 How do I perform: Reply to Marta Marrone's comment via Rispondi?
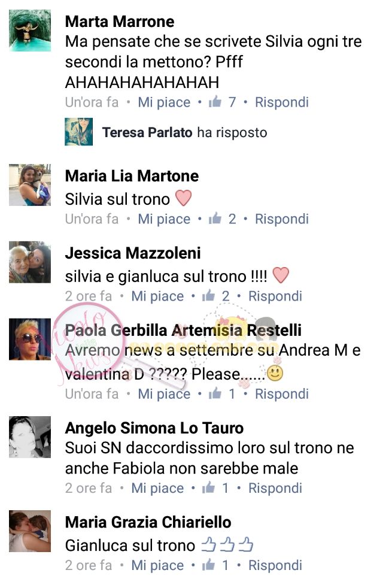[282, 102]
